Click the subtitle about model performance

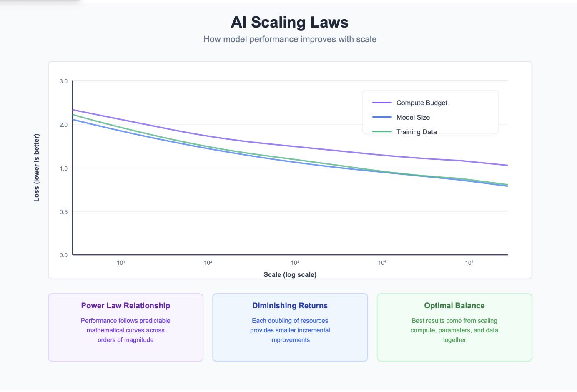point(290,39)
